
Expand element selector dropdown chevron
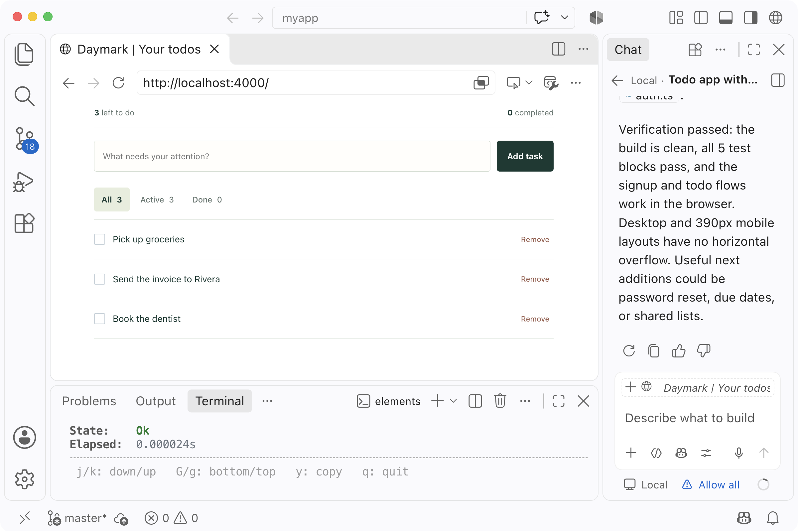(529, 83)
